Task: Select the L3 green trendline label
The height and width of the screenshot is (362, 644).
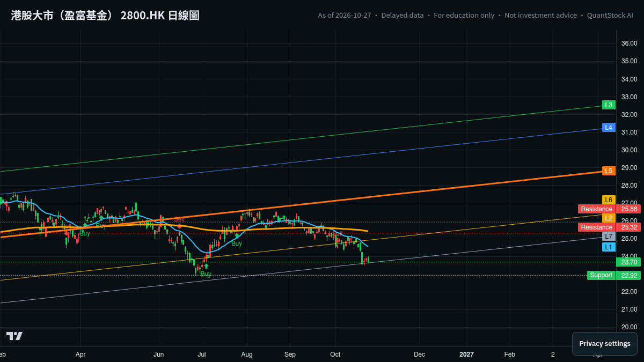Action: (x=609, y=105)
